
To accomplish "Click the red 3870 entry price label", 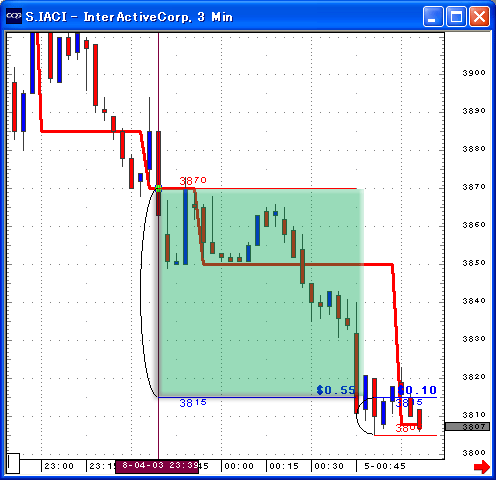I will 193,181.
